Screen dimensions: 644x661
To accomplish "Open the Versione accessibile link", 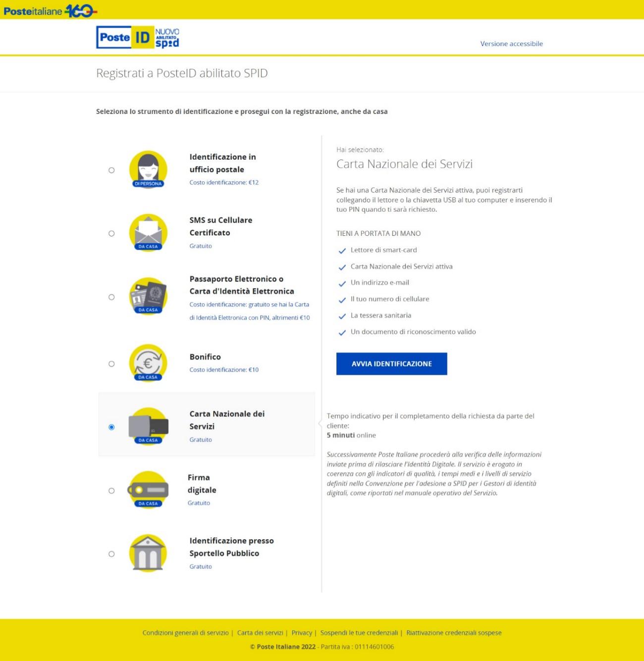I will (x=512, y=44).
